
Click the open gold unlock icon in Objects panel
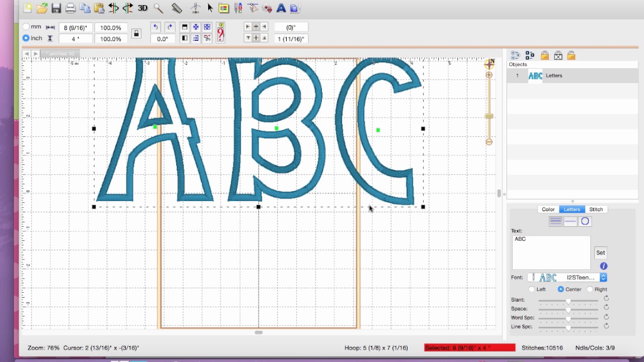click(x=571, y=55)
